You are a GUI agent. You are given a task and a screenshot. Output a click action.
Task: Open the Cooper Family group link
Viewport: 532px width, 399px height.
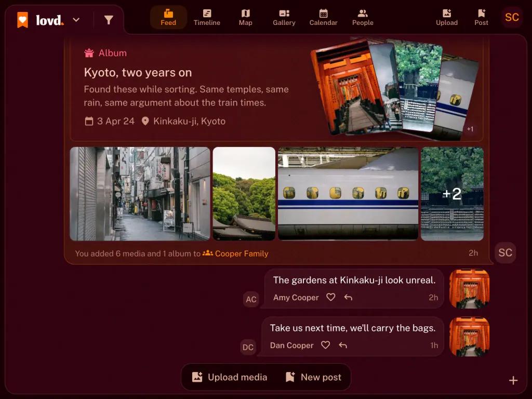tap(242, 254)
